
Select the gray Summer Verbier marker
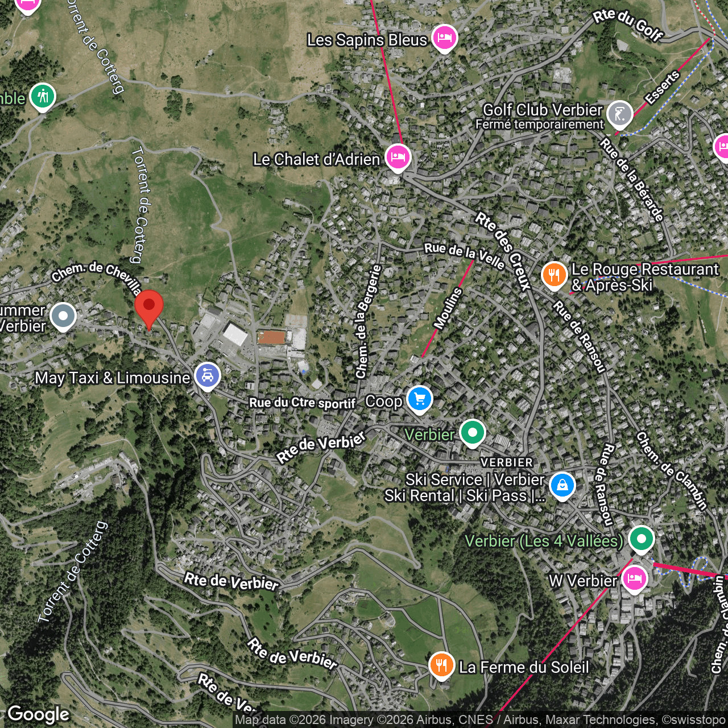coord(63,316)
